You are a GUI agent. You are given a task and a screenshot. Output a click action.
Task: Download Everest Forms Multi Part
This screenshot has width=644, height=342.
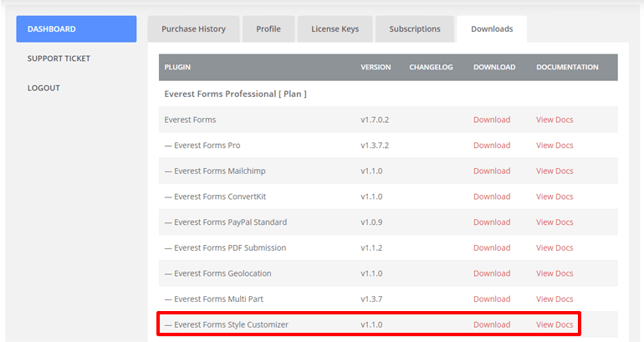(x=492, y=299)
